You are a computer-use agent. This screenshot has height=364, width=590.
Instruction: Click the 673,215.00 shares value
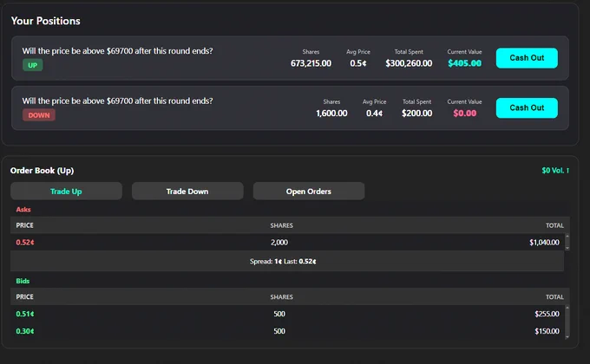pos(311,63)
